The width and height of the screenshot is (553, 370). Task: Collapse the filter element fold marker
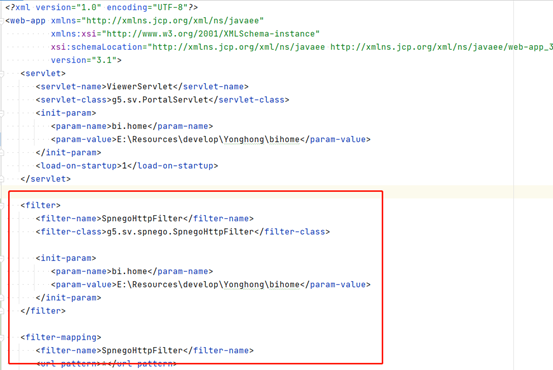(x=1, y=205)
